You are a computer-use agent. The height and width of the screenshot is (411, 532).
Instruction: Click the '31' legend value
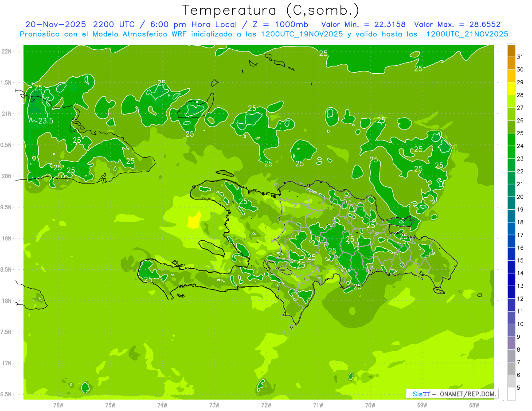[520, 57]
